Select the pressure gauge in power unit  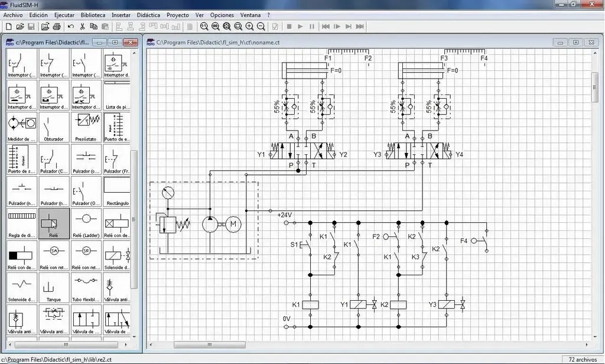click(x=168, y=192)
